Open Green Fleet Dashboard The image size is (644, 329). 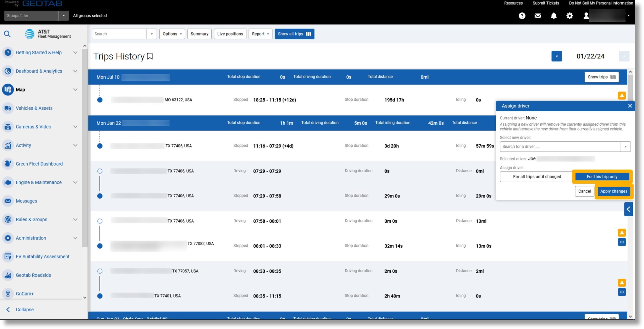coord(39,164)
